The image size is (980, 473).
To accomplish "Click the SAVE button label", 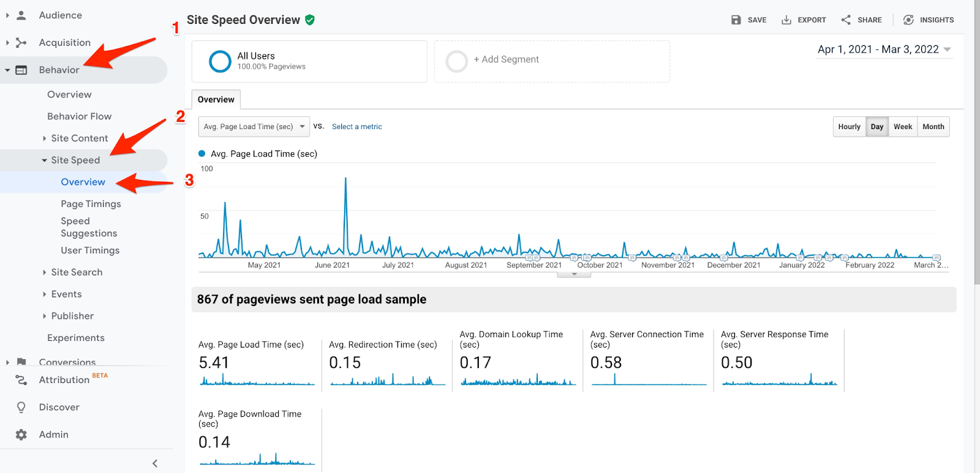I will pos(757,20).
